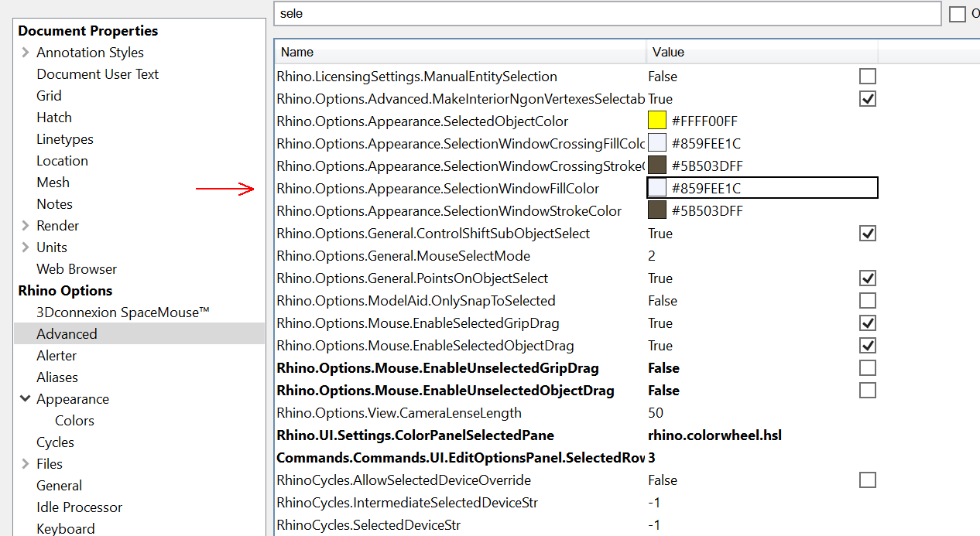Screen dimensions: 980x536
Task: Enable the EnableUnselectedObjectDrag checkbox
Action: 868,391
